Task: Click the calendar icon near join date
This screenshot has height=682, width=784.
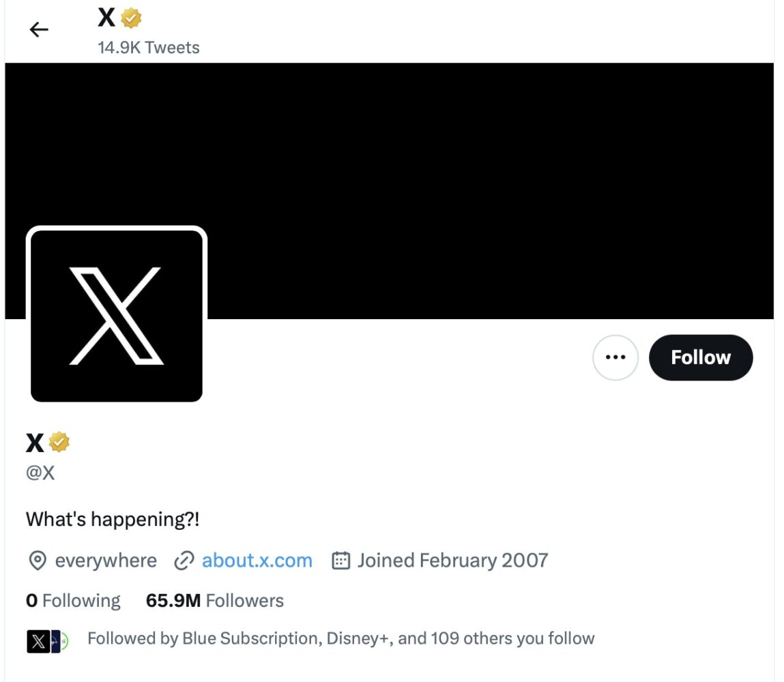Action: point(340,561)
